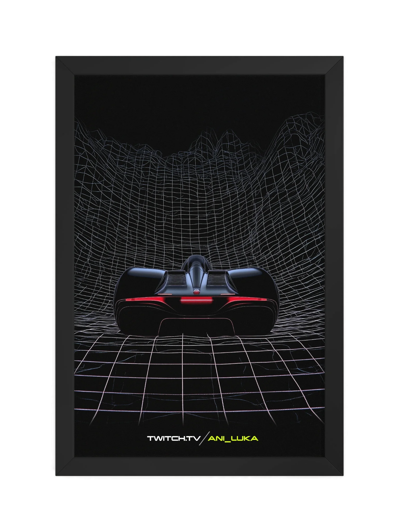Click the TWITCH.TV text on the poster
Screen dimensions: 399x532
(174, 438)
